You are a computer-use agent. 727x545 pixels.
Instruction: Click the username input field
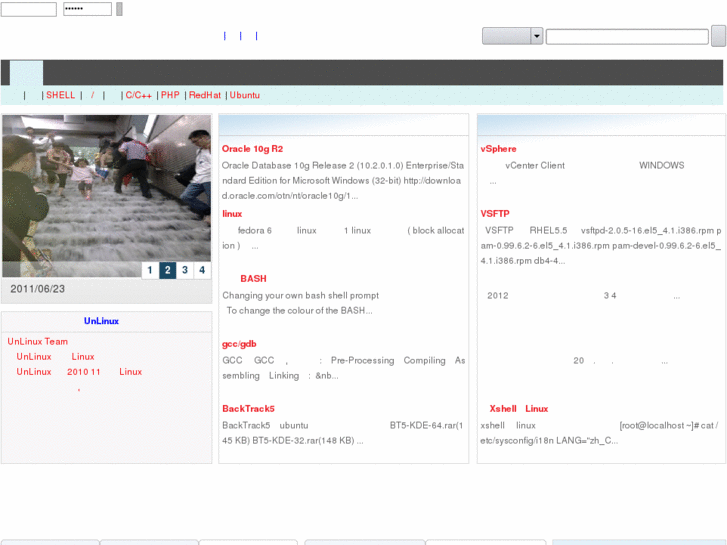(29, 9)
